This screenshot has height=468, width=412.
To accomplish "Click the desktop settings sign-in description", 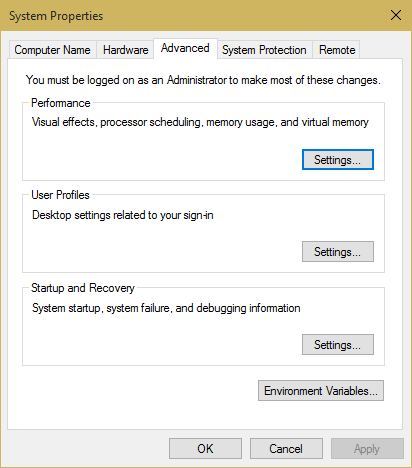I will click(123, 215).
